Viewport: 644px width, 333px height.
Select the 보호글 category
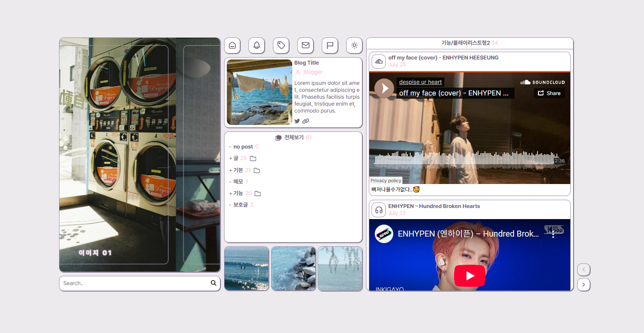240,205
